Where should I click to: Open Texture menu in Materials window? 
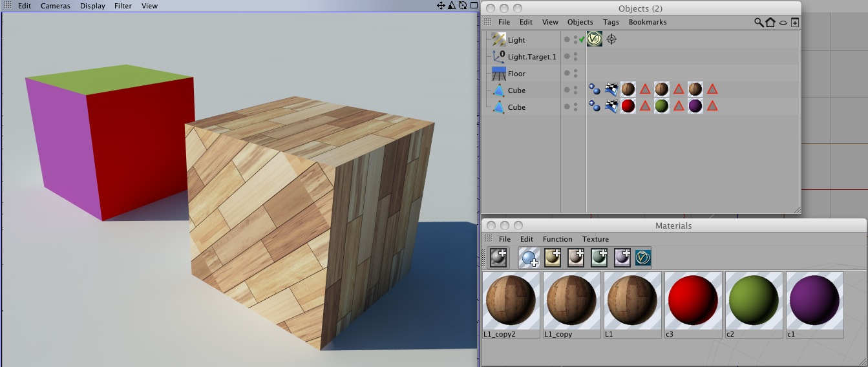pyautogui.click(x=595, y=239)
